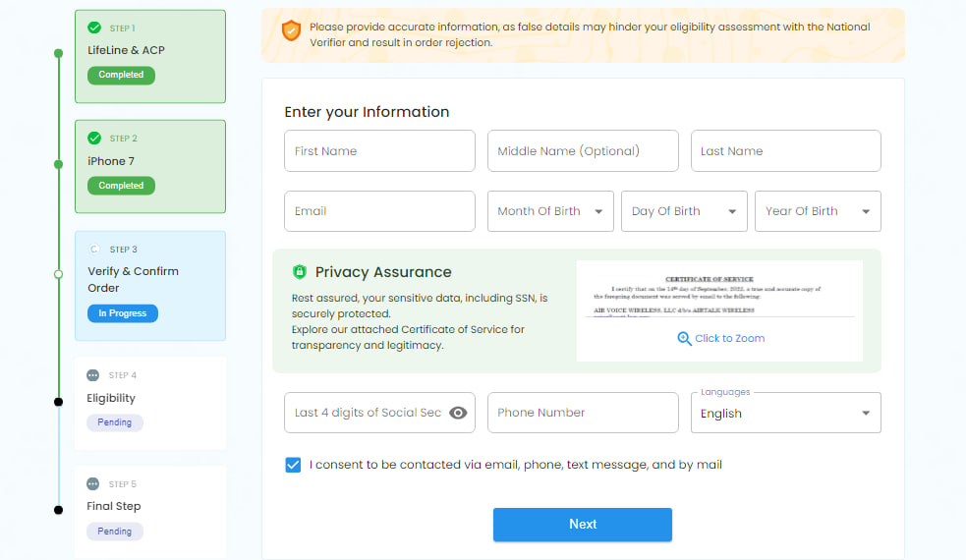This screenshot has width=966, height=560.
Task: Click the loading spinner icon in Step 3
Action: tap(94, 249)
